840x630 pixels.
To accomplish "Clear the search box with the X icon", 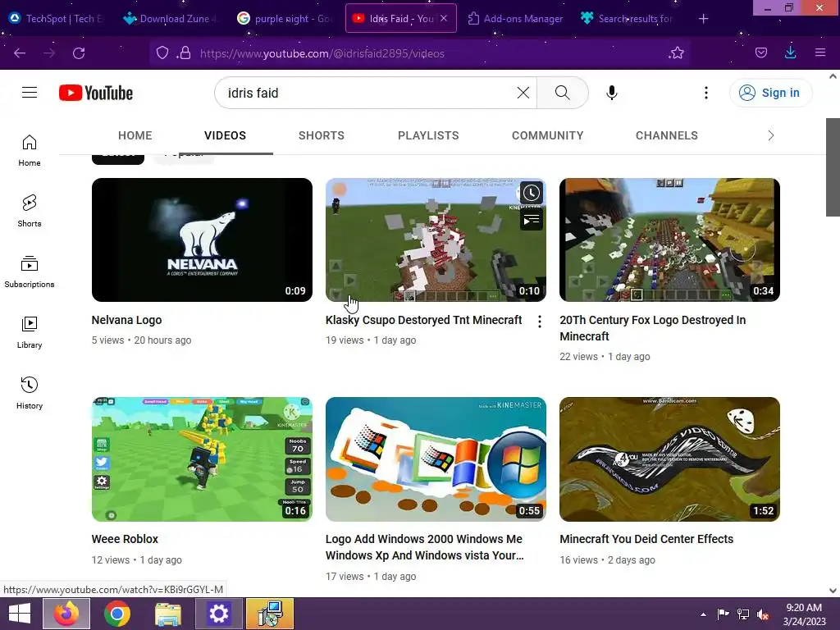I will tap(523, 93).
